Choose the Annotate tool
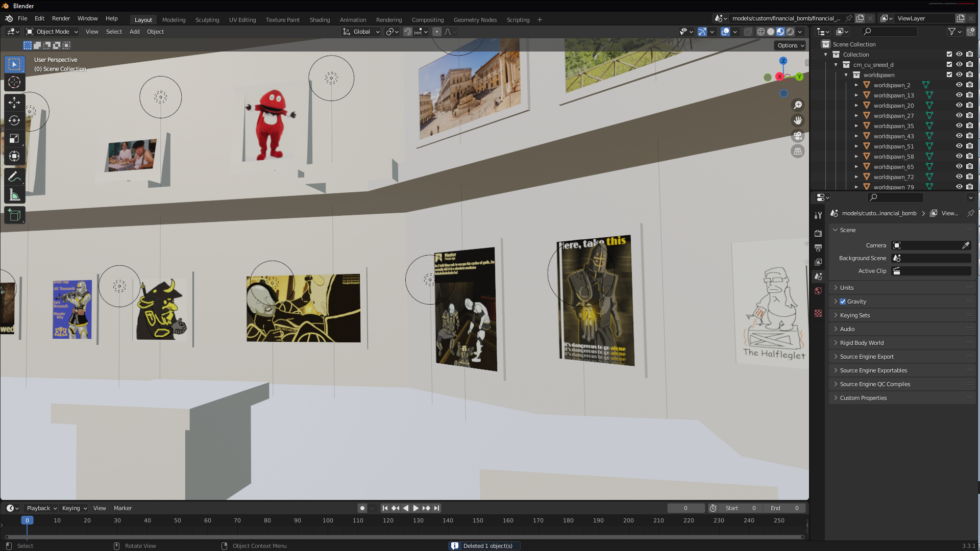Screen dimensions: 980x551 14,177
